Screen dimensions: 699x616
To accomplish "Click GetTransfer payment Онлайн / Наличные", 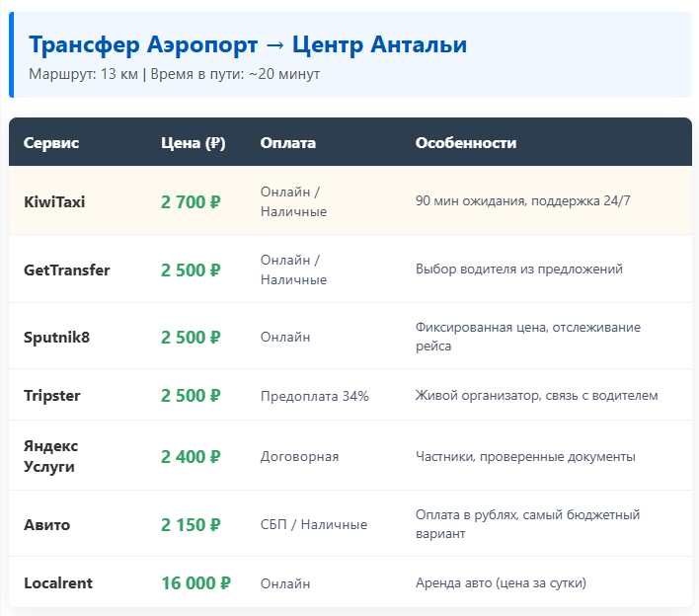I will tap(293, 269).
